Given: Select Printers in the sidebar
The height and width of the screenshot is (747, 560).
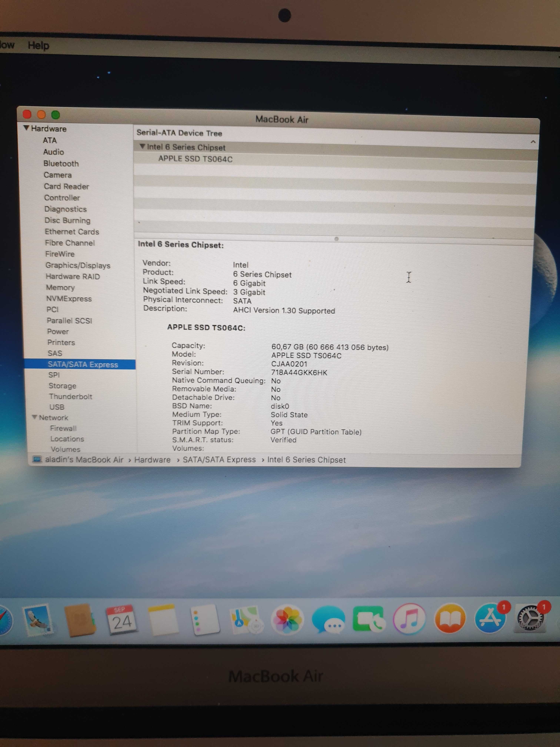Looking at the screenshot, I should (x=61, y=342).
